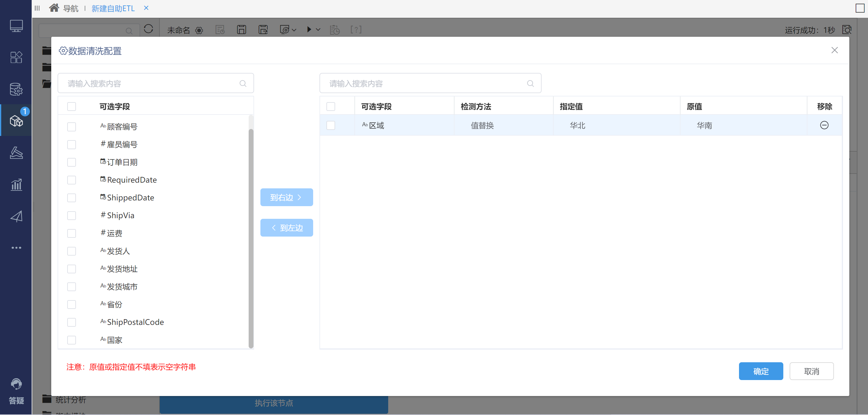Screen dimensions: 868x415
Task: Click the search icon in left field search
Action: [243, 83]
